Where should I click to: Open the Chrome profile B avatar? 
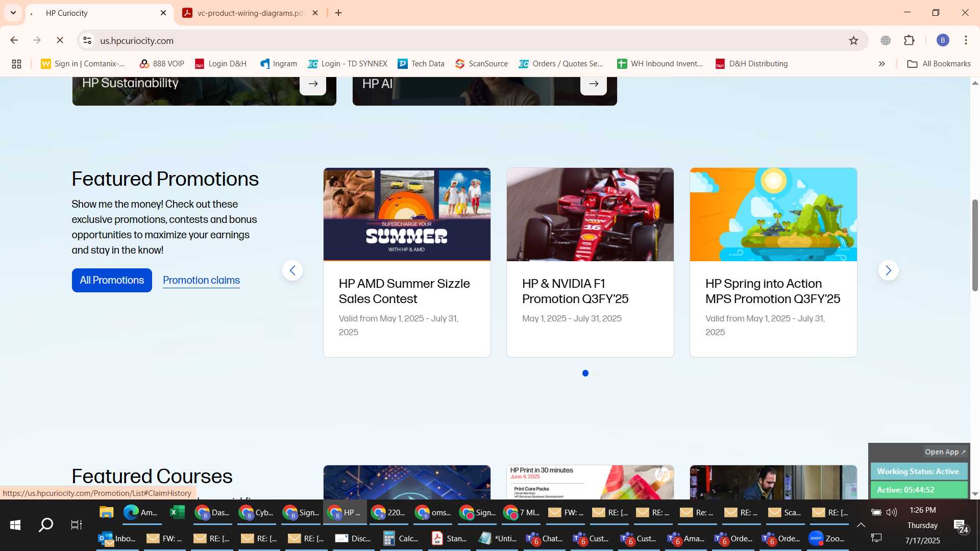coord(943,40)
